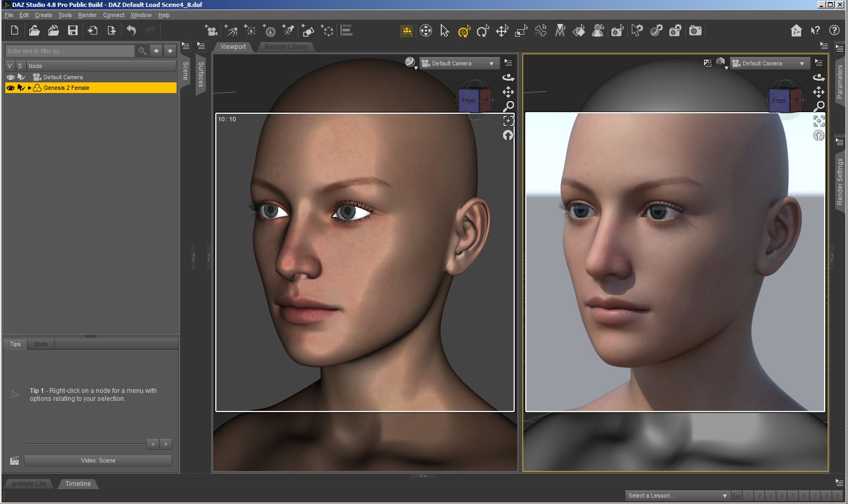The image size is (848, 504).
Task: Switch to the Render Library tab
Action: [x=286, y=47]
